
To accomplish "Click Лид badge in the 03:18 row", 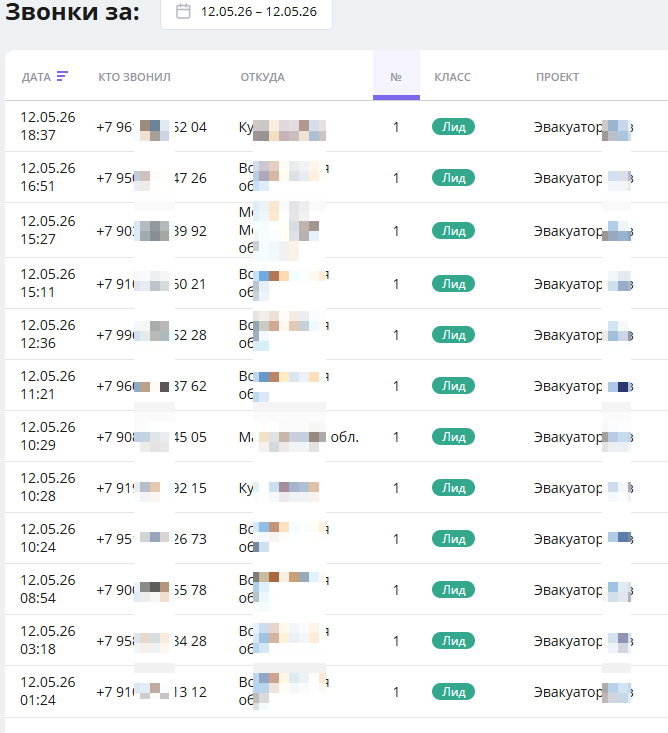I will point(453,640).
